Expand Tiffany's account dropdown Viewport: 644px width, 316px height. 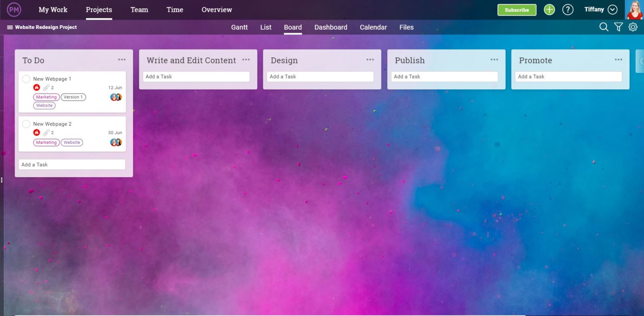(612, 9)
